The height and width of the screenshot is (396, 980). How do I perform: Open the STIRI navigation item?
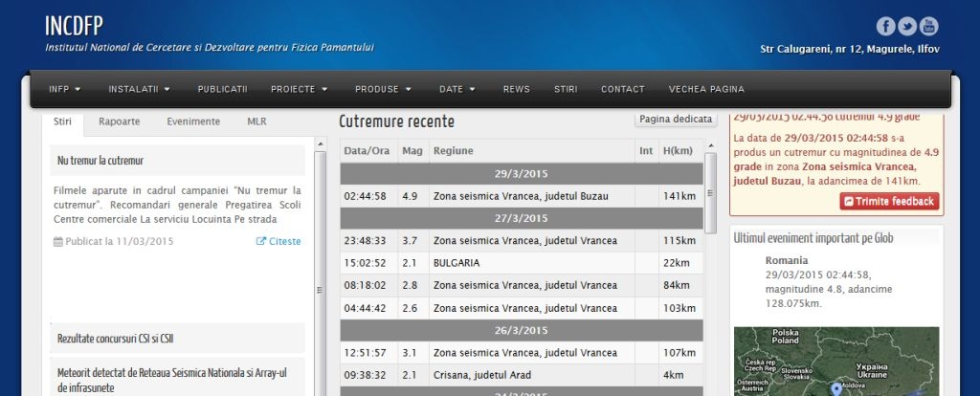[x=566, y=89]
